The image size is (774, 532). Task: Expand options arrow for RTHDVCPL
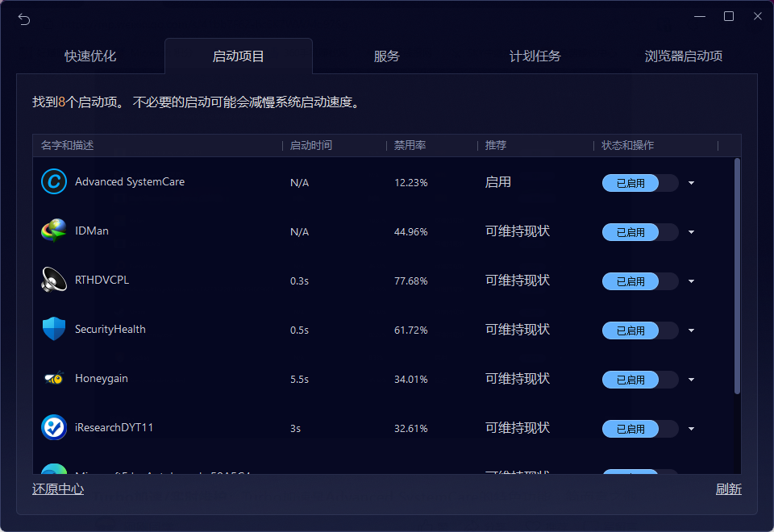(691, 281)
